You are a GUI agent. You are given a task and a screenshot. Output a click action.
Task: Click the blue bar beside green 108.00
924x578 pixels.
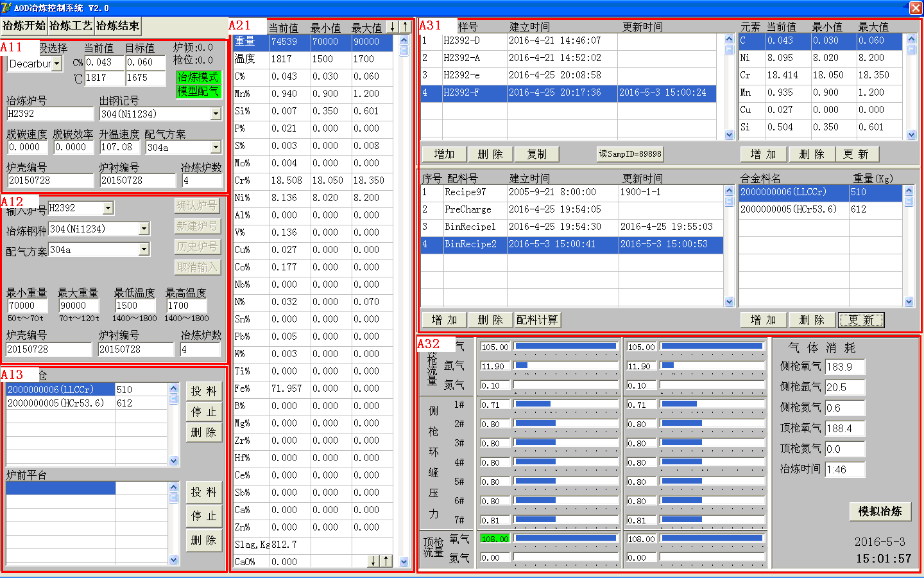[x=565, y=538]
